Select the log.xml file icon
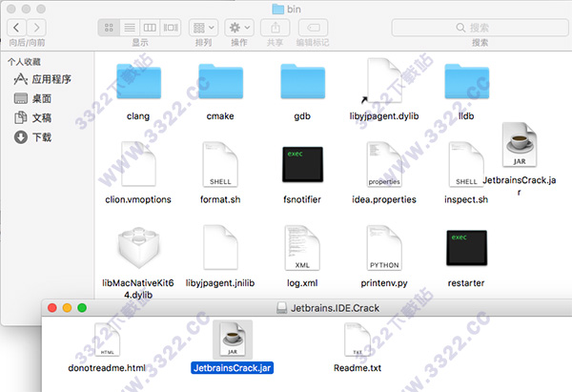The width and height of the screenshot is (572, 392). (302, 247)
